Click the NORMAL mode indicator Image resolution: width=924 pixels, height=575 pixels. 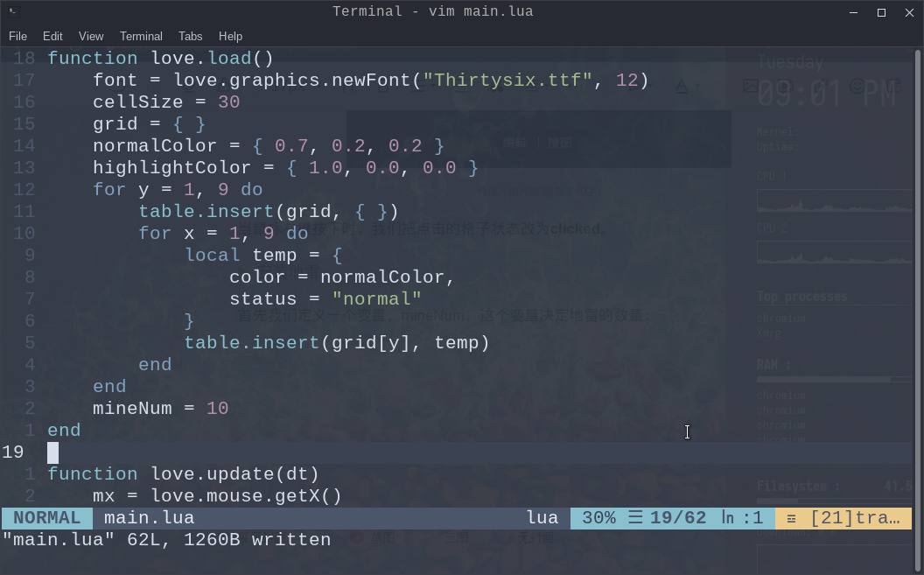click(x=46, y=518)
